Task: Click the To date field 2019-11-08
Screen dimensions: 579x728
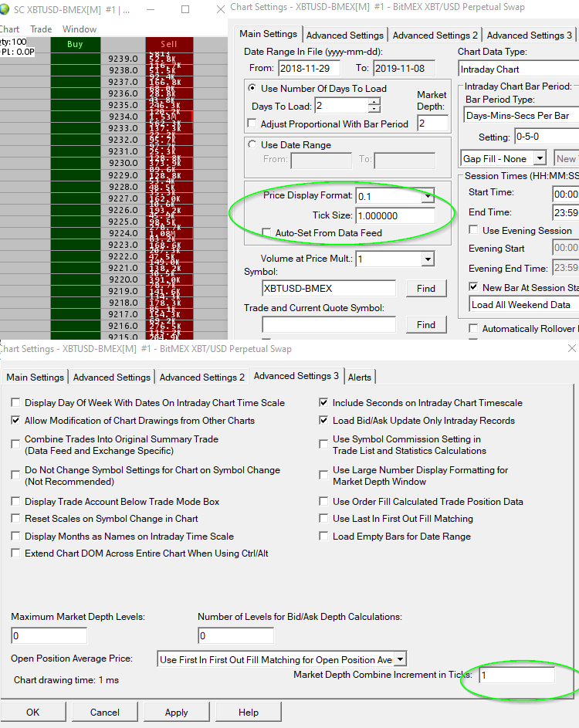Action: point(404,68)
